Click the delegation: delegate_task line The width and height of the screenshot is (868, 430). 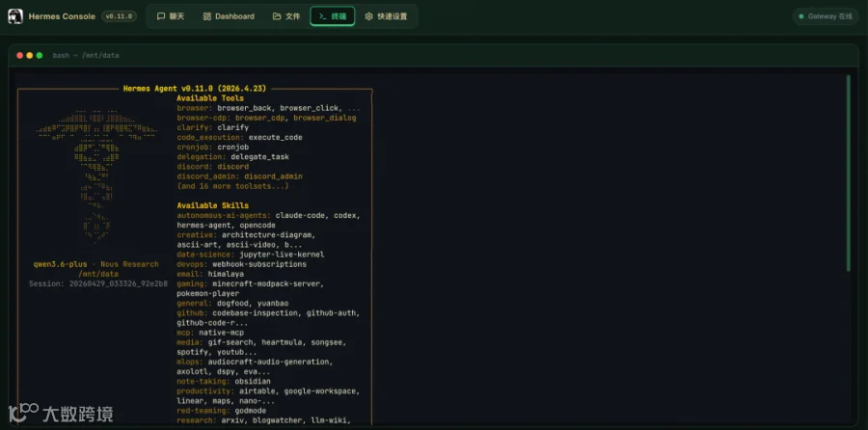[x=233, y=156]
